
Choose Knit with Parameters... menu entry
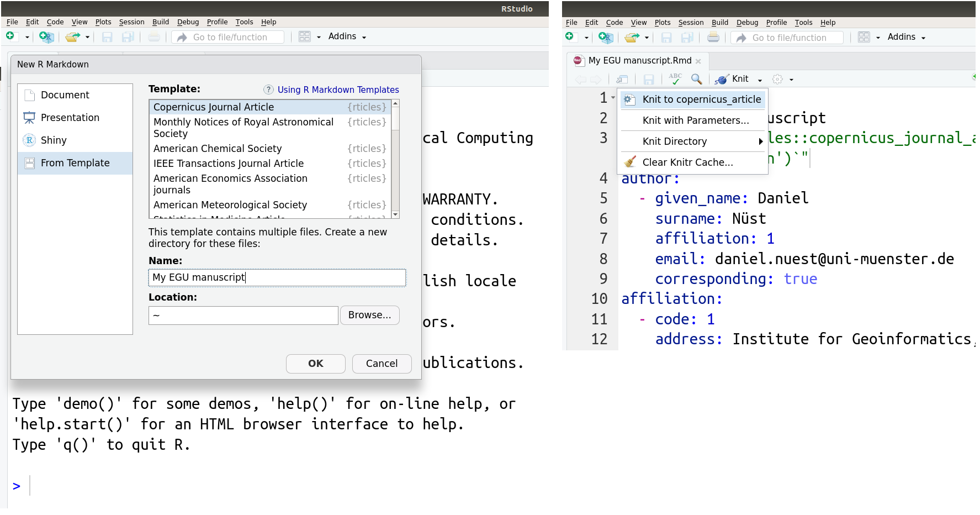point(693,120)
